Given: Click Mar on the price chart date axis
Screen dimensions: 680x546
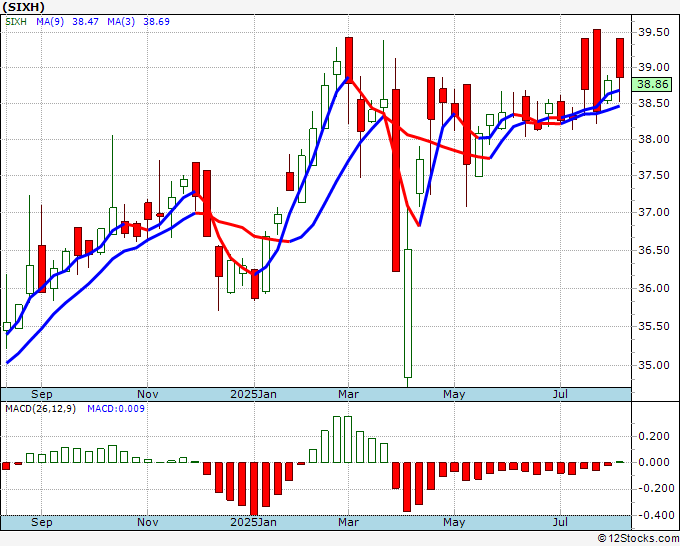Looking at the screenshot, I should pyautogui.click(x=348, y=394).
